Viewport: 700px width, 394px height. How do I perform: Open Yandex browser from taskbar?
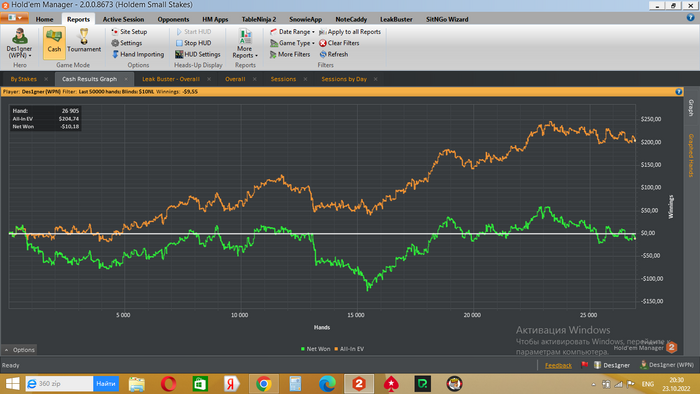(x=232, y=384)
